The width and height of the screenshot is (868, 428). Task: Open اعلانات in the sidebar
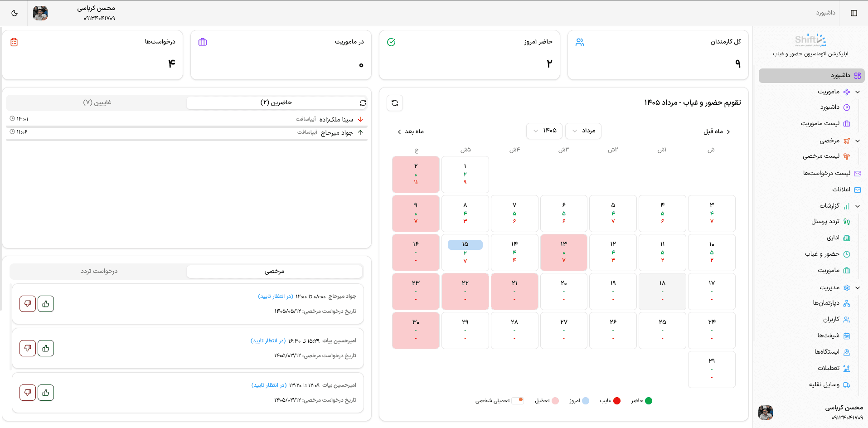(846, 190)
